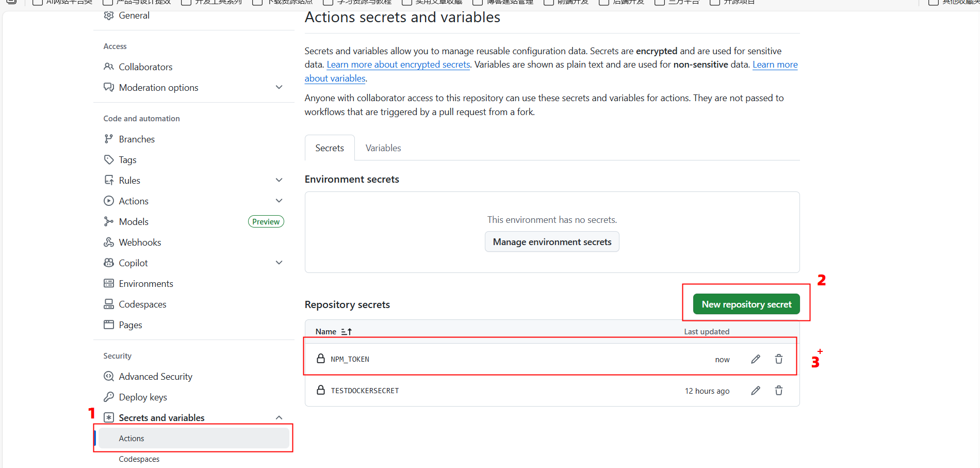This screenshot has height=468, width=980.
Task: Expand Moderation options section
Action: [279, 87]
